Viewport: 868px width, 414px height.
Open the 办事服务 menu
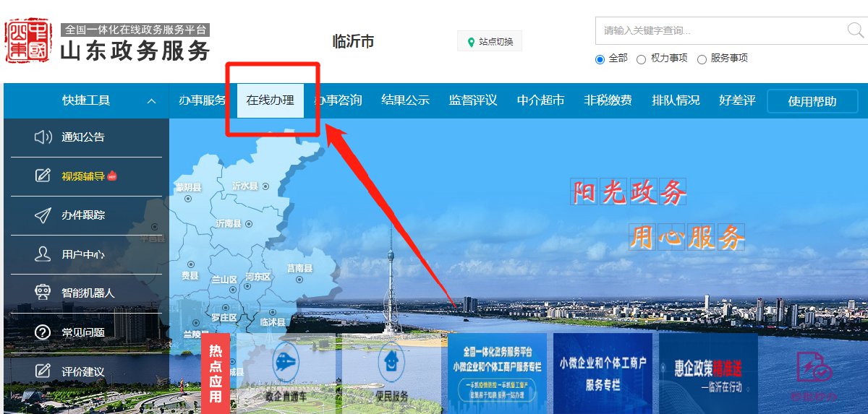click(203, 100)
